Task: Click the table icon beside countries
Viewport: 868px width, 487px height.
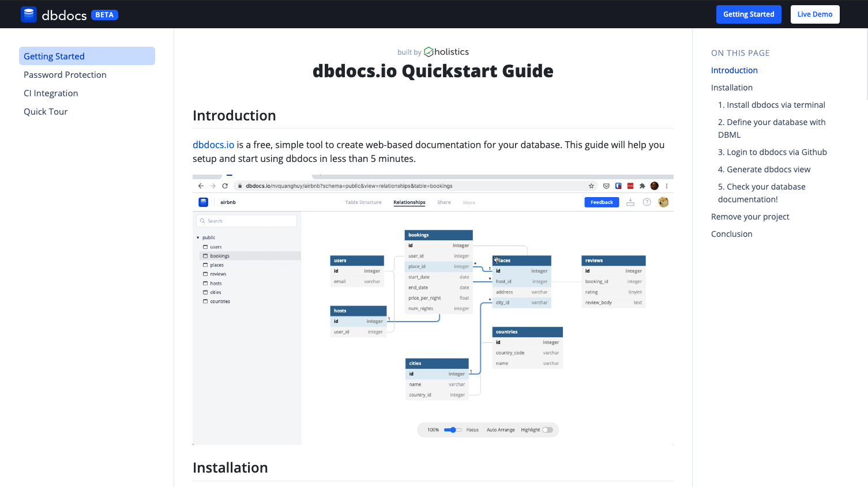Action: [x=205, y=301]
